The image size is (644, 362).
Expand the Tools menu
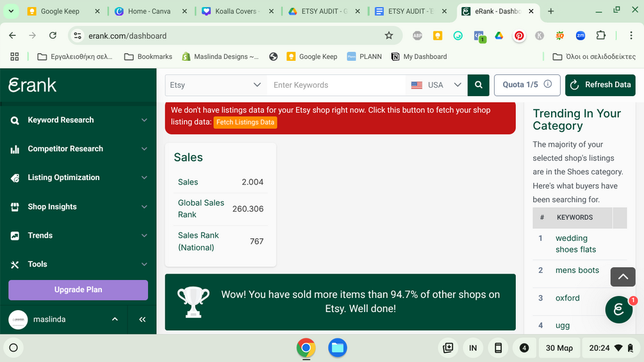coord(144,265)
